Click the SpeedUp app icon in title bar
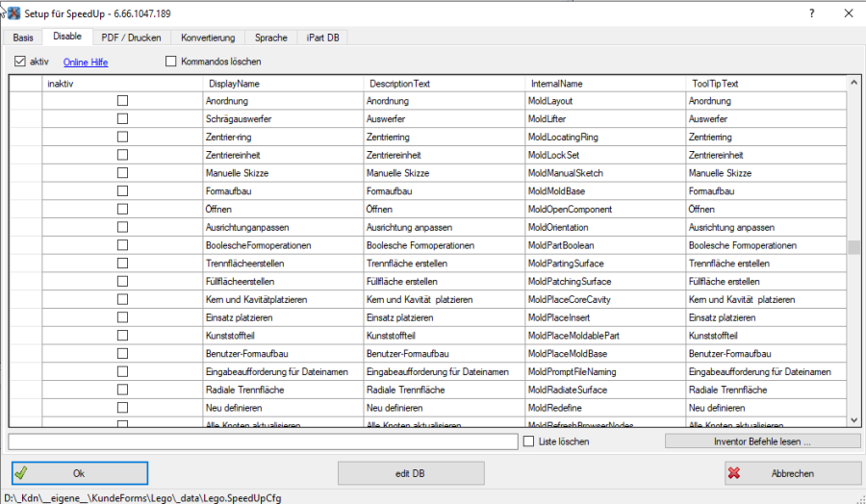The height and width of the screenshot is (504, 866). coord(13,13)
